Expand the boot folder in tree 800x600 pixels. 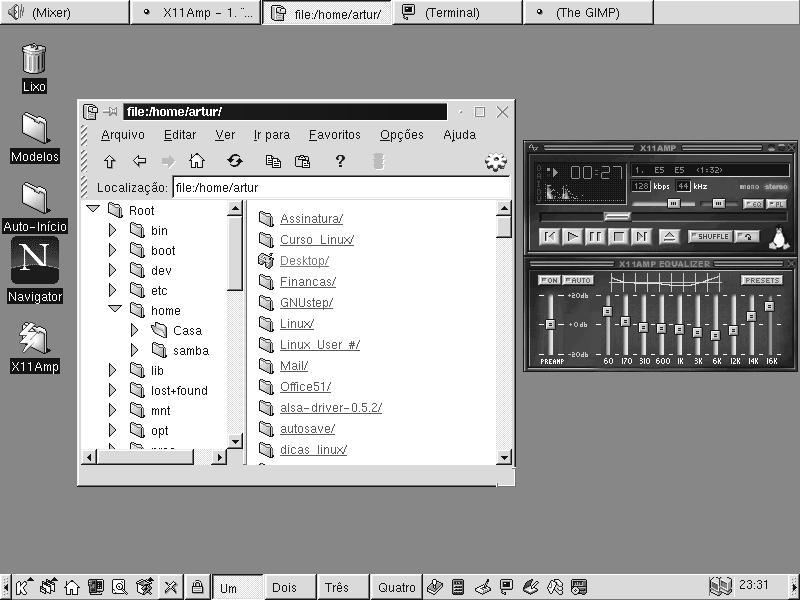[112, 251]
